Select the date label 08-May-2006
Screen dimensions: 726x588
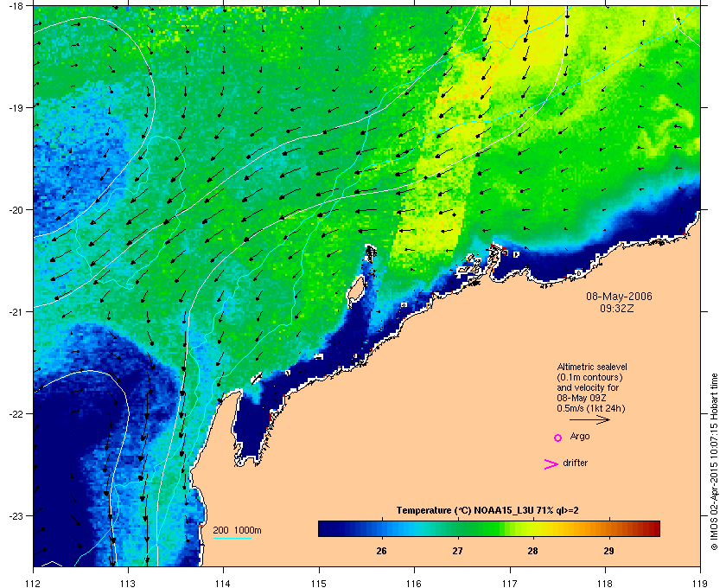click(x=619, y=296)
